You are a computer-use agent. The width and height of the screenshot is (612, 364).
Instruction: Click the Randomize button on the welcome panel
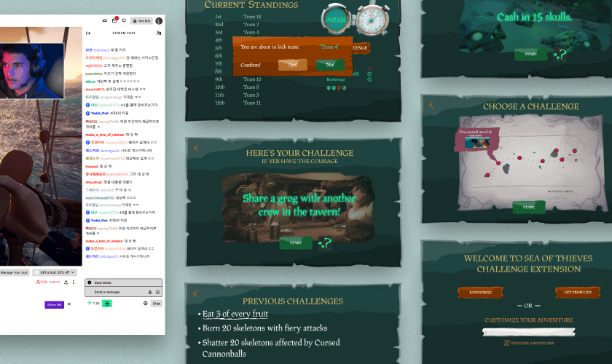pyautogui.click(x=480, y=292)
